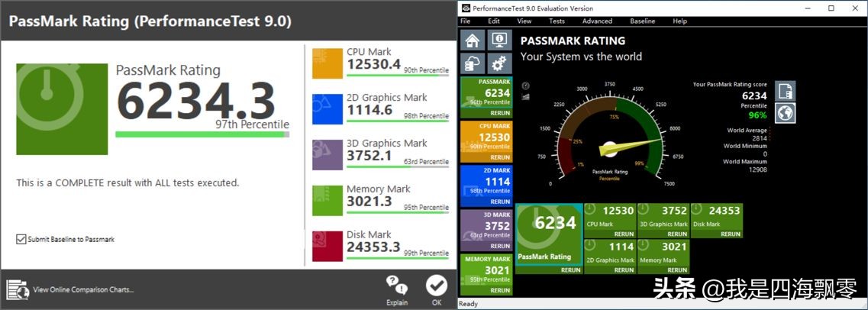The image size is (868, 310).
Task: Open the Help menu
Action: pos(679,21)
